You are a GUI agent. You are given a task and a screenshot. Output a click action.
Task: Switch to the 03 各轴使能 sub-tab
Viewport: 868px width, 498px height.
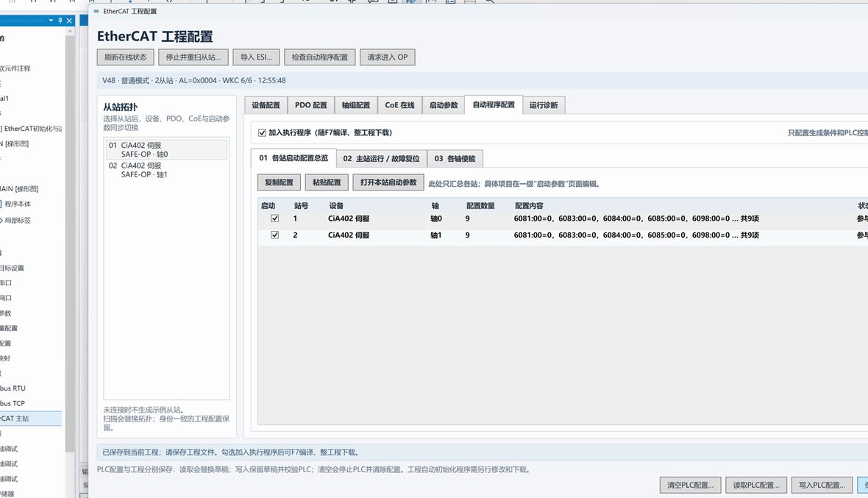coord(455,159)
